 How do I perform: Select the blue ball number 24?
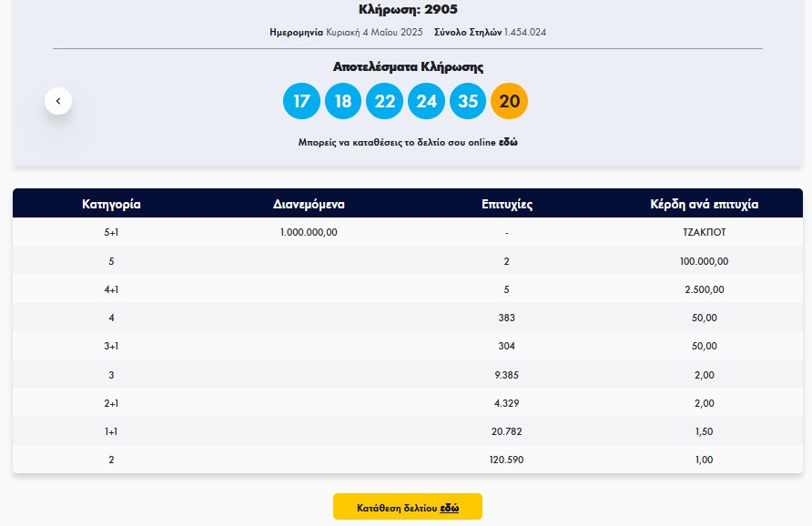(x=426, y=101)
